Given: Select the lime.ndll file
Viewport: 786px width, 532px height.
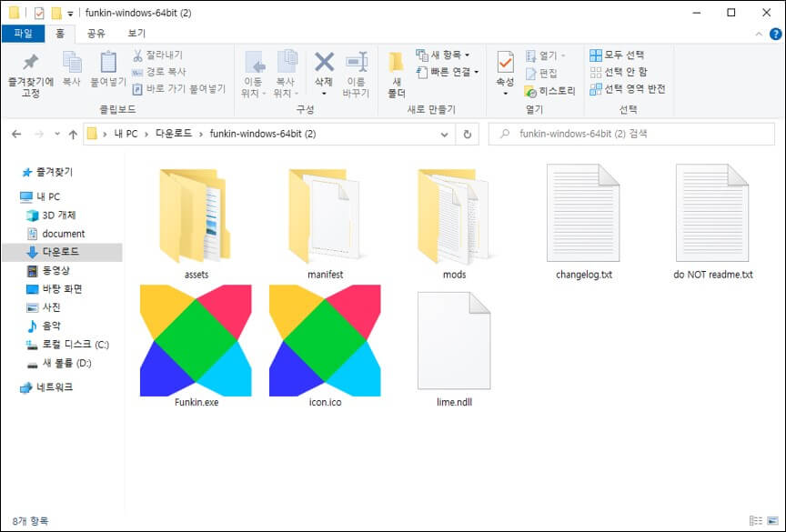Looking at the screenshot, I should tap(454, 348).
